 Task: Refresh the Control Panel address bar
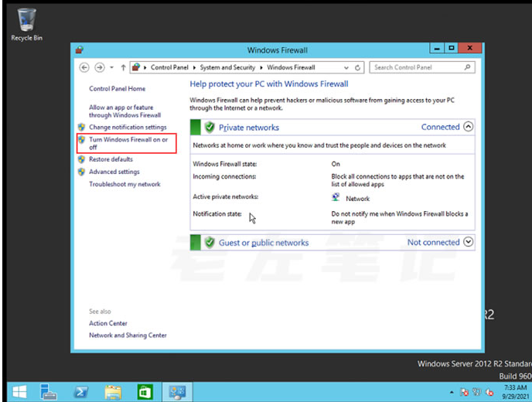pyautogui.click(x=357, y=67)
